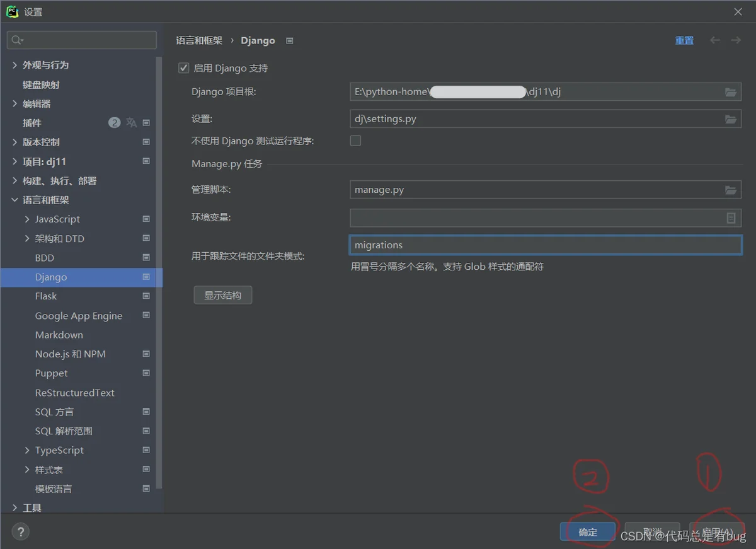
Task: Click the project icon beside JavaScript
Action: [146, 219]
